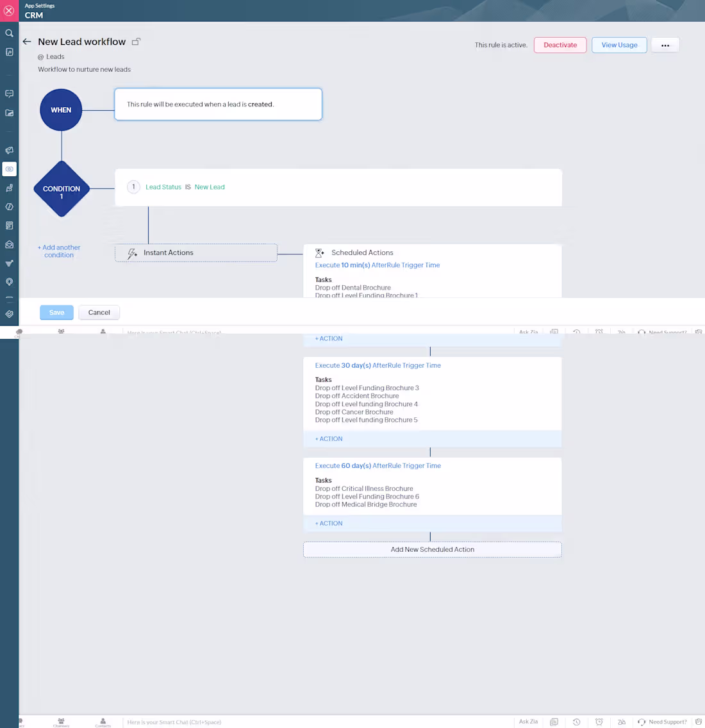Viewport: 705px width, 728px height.
Task: Click Drop off Level Funding Brochure 6 task
Action: click(x=367, y=496)
